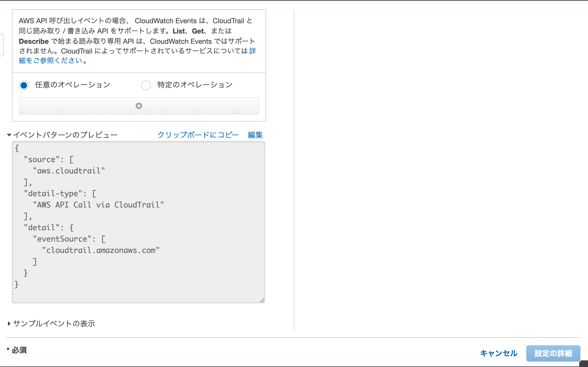Select the 任意のオペレーション radio button
The width and height of the screenshot is (588, 367).
[x=24, y=85]
